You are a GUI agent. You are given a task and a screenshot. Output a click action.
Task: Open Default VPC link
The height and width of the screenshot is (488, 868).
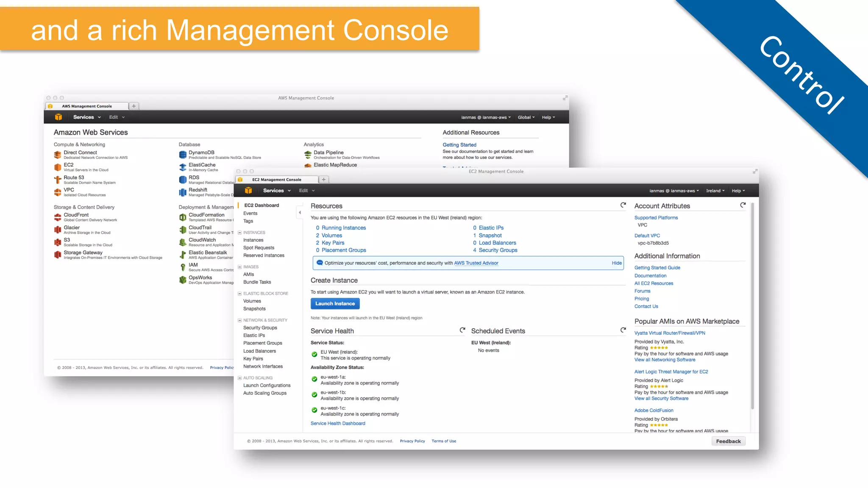pos(647,236)
